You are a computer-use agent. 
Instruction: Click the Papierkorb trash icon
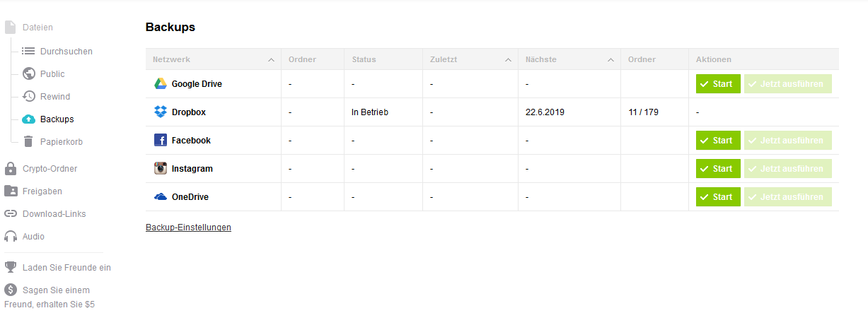[x=28, y=142]
